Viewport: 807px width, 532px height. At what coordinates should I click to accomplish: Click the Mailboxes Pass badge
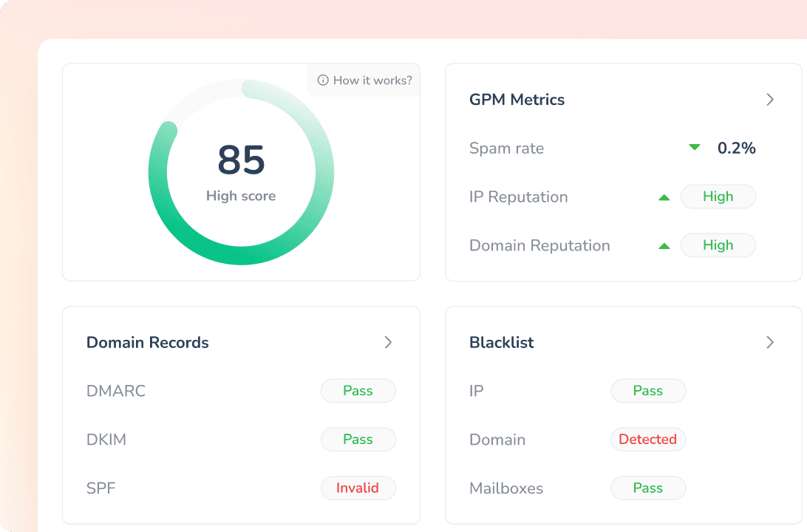648,488
